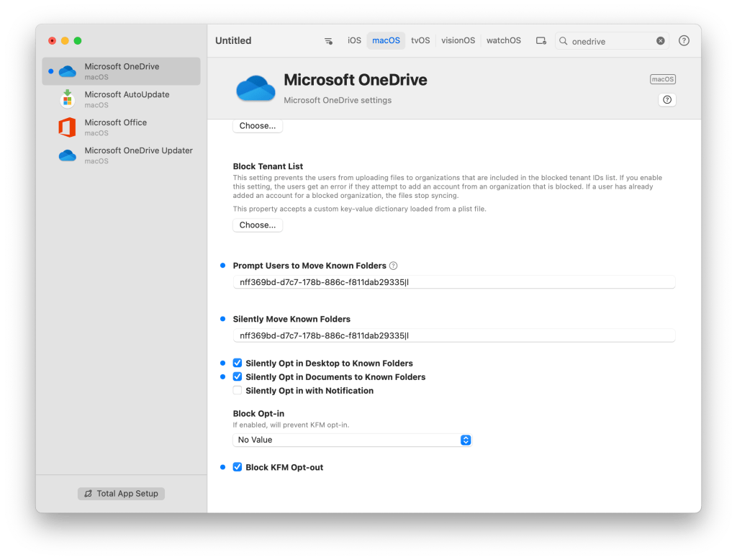
Task: Click the Prompt Users to Move field
Action: [x=453, y=282]
